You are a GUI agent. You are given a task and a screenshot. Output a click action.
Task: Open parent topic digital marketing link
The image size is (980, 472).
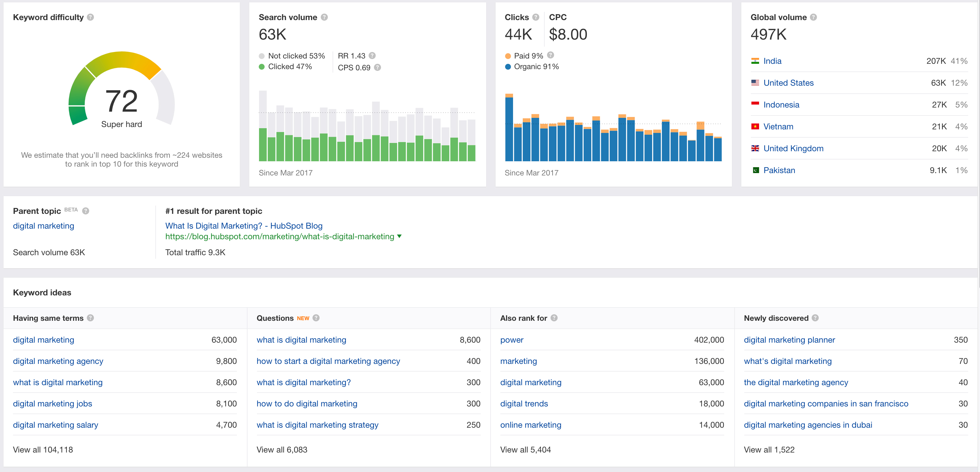pyautogui.click(x=43, y=226)
